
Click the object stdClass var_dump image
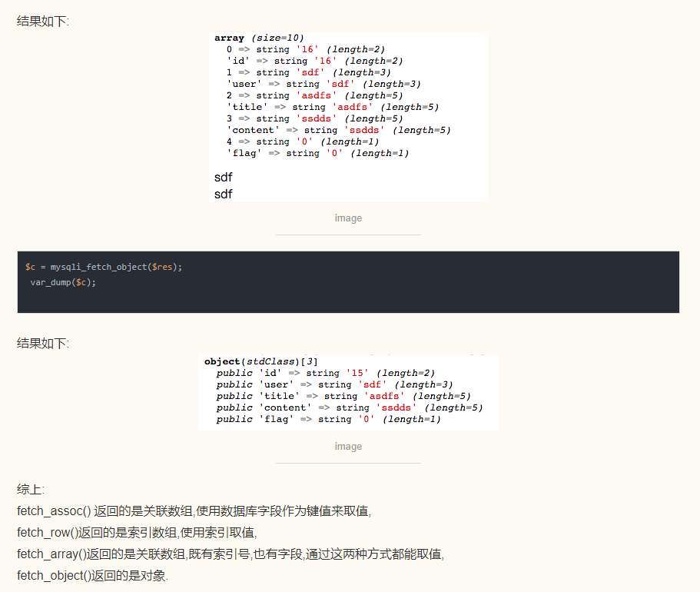[349, 392]
